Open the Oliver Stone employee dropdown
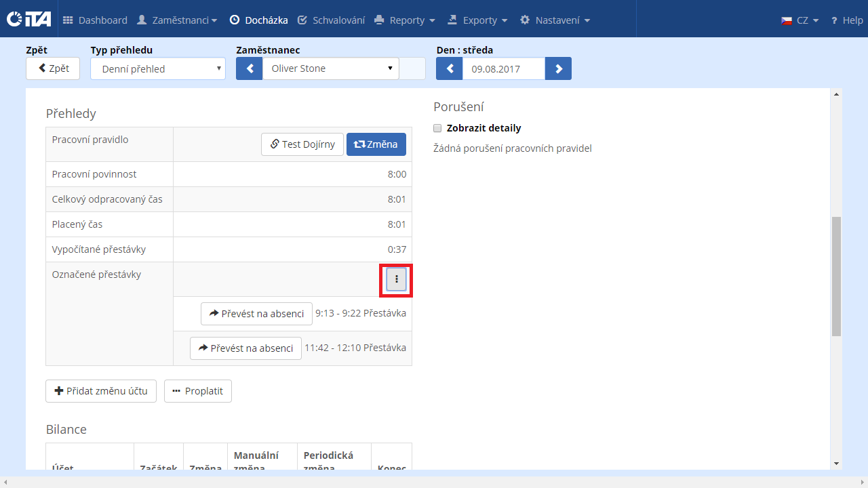The height and width of the screenshot is (488, 868). point(330,68)
